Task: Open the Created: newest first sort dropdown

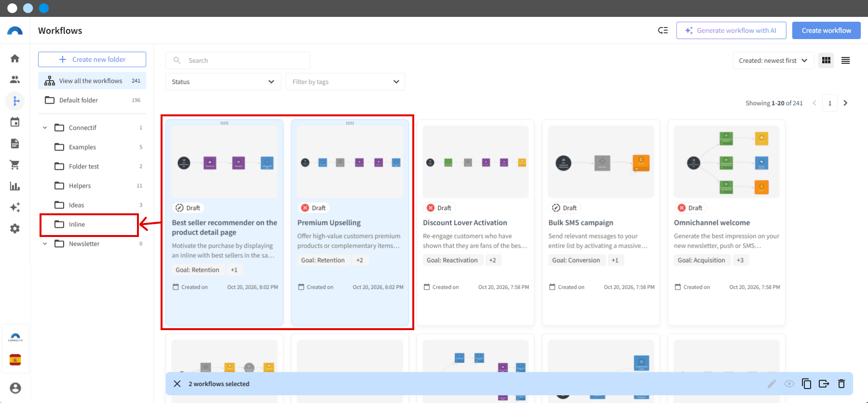Action: 773,60
